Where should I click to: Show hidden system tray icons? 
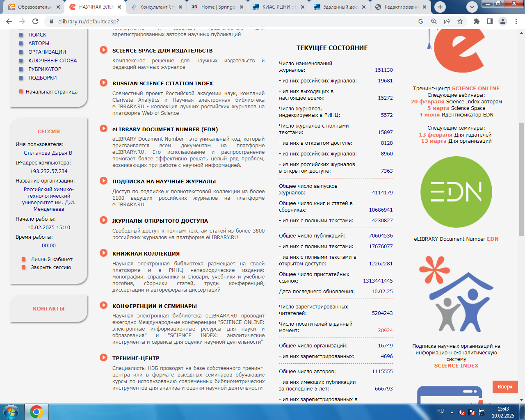coord(452,412)
